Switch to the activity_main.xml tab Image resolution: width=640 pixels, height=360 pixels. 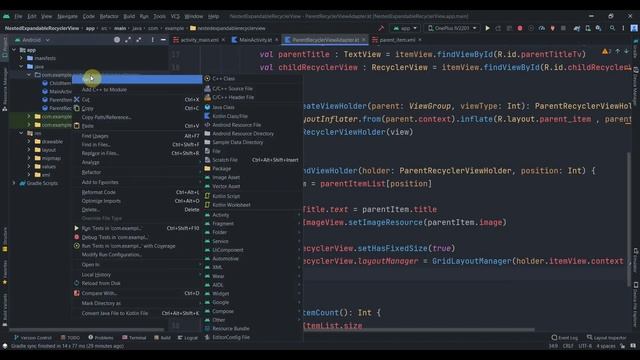[x=199, y=40]
